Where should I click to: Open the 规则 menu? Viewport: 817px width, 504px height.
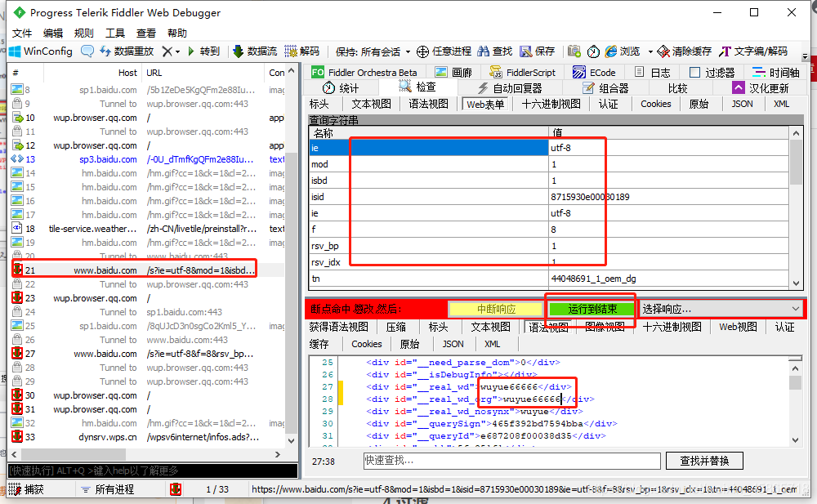[x=84, y=33]
